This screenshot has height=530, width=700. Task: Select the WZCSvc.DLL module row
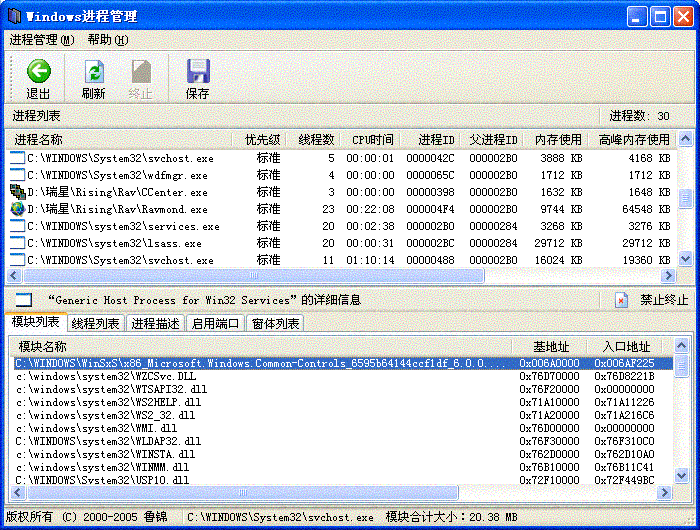(x=342, y=376)
